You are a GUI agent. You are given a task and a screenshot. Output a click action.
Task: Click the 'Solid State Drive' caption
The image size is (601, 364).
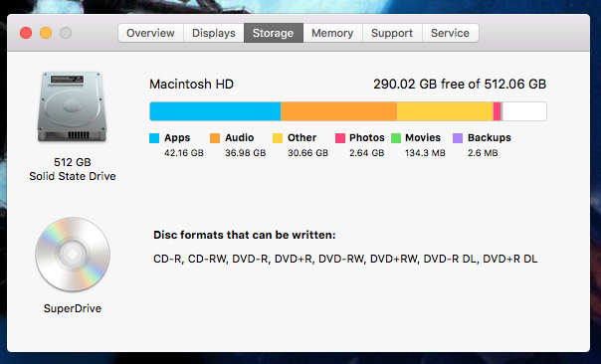pyautogui.click(x=73, y=176)
